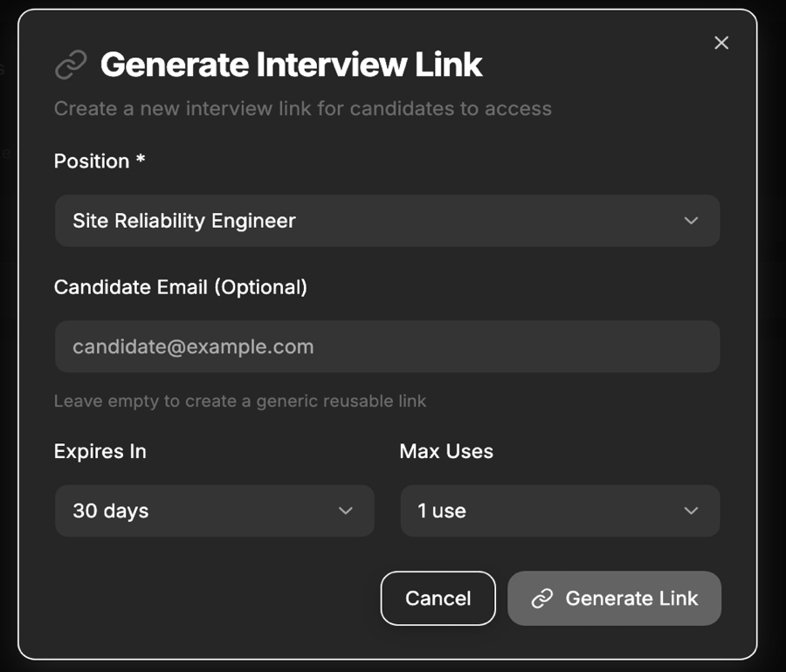Click the Cancel button
The height and width of the screenshot is (672, 786).
pos(438,599)
